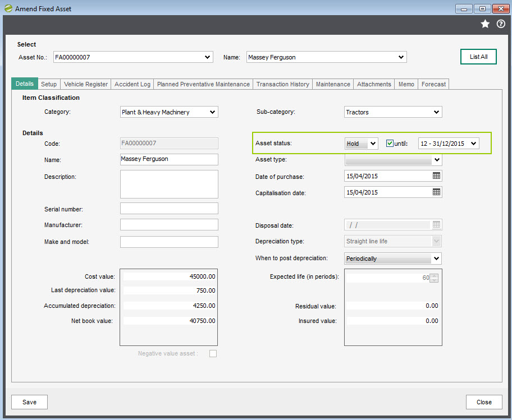
Task: Switch to the Vehicle Register tab
Action: [x=86, y=84]
